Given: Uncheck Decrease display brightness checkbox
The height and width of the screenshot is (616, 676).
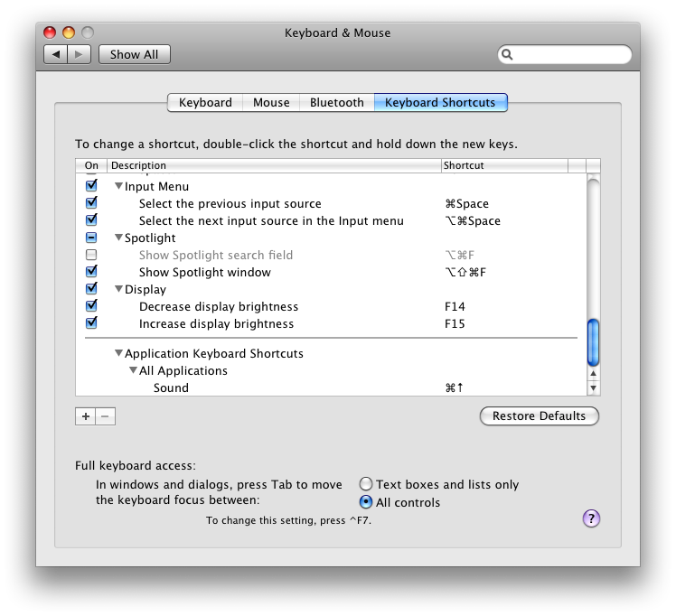Looking at the screenshot, I should 91,306.
